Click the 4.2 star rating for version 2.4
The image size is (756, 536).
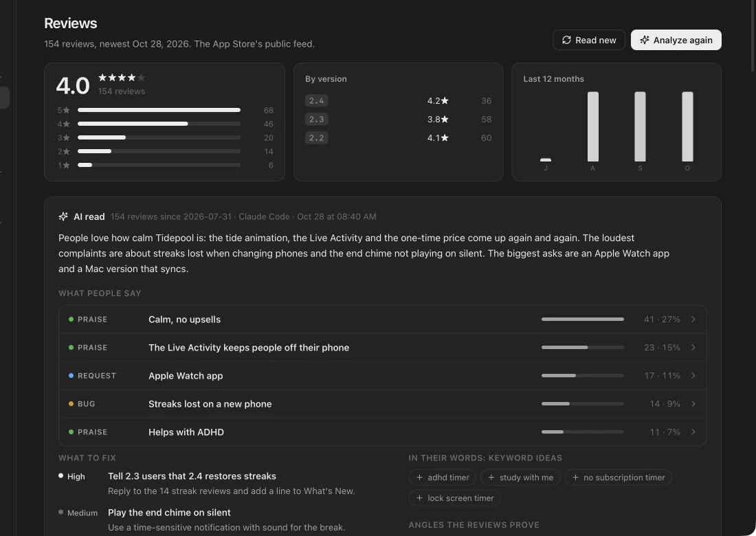coord(438,101)
